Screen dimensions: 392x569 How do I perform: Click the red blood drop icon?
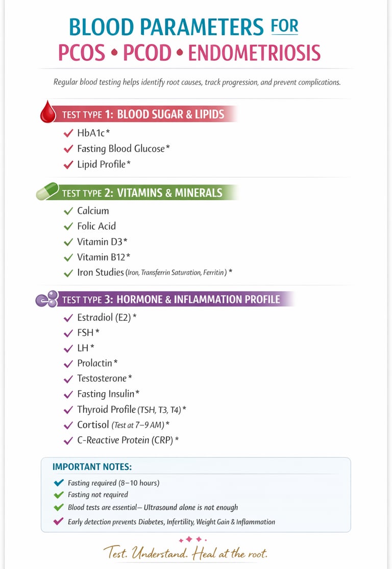(47, 113)
